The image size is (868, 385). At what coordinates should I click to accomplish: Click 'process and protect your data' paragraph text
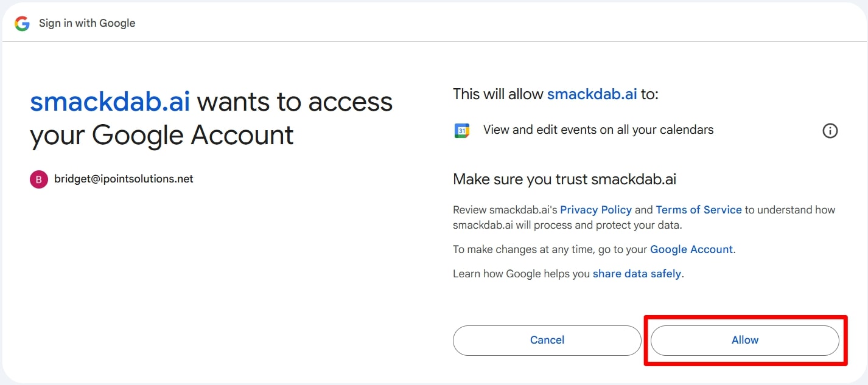(644, 217)
